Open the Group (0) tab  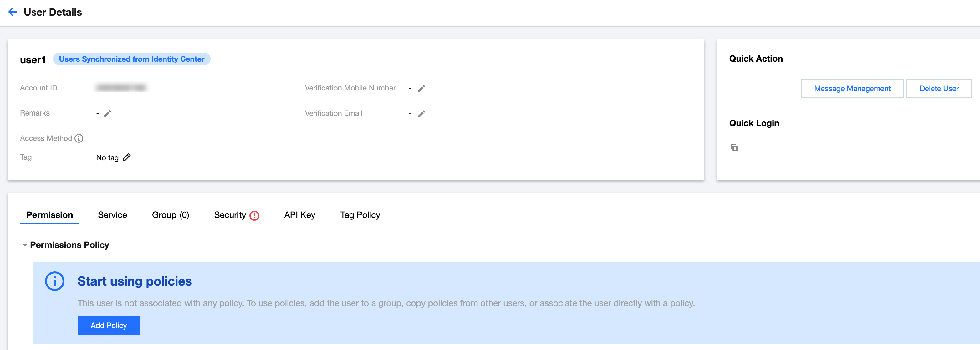point(171,214)
